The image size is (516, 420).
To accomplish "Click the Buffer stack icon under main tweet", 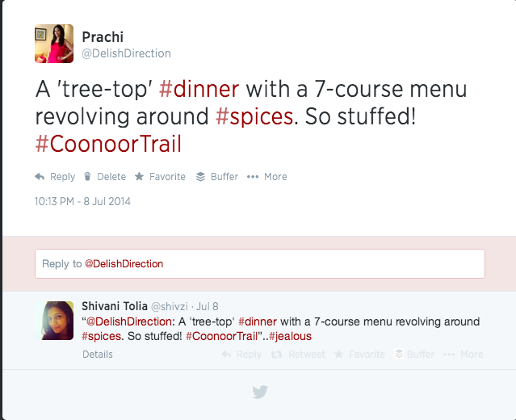I will tap(201, 177).
